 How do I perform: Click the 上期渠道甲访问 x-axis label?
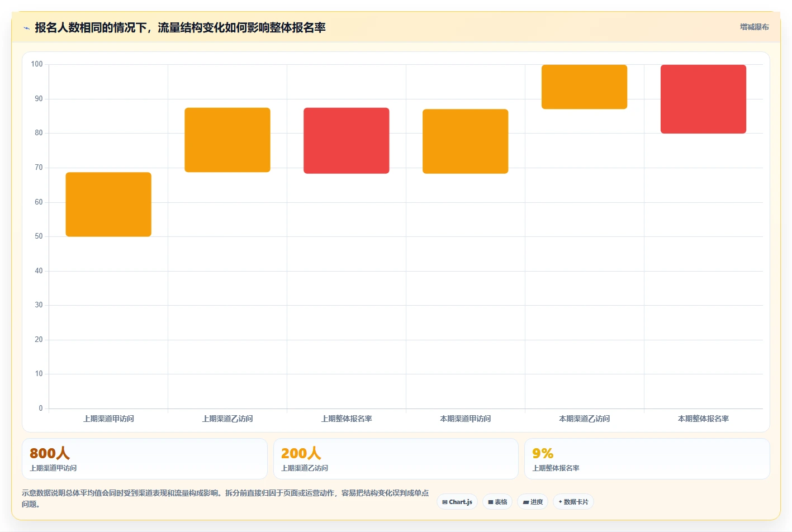[108, 419]
